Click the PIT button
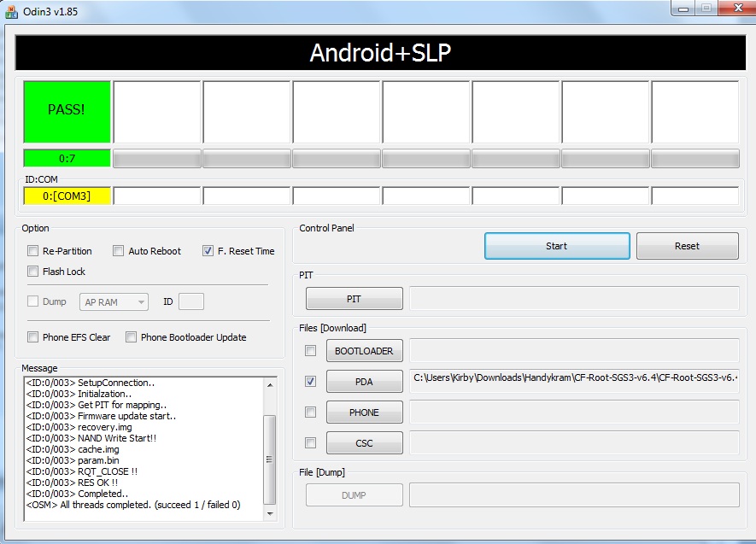756x544 pixels. pyautogui.click(x=354, y=299)
